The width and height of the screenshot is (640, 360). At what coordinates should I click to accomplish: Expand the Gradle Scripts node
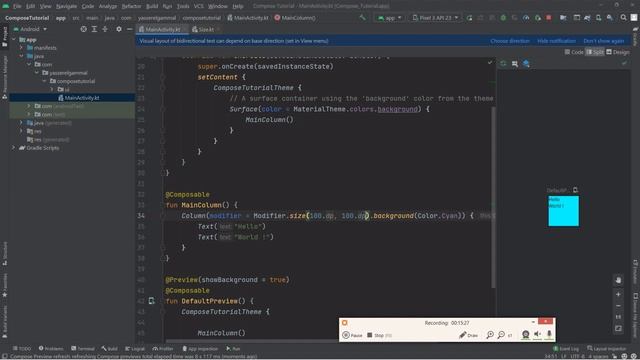coord(14,148)
